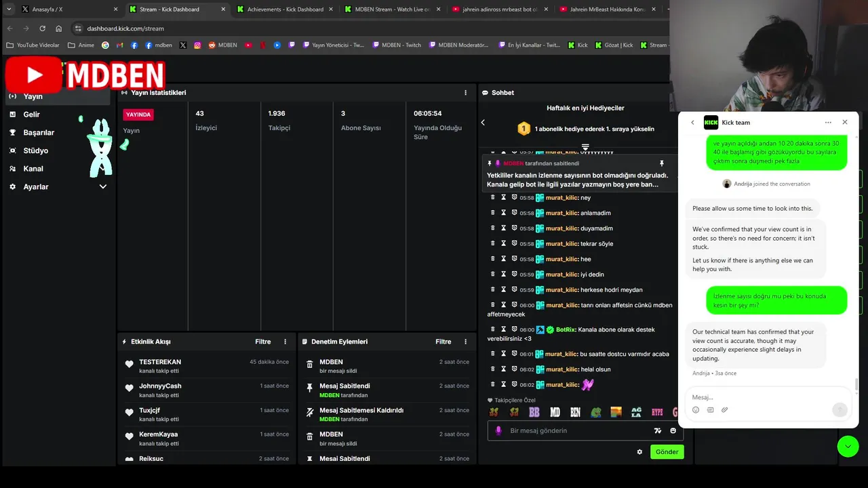
Task: Open the Etkinlik Akışı Filtre dropdown
Action: coord(262,342)
